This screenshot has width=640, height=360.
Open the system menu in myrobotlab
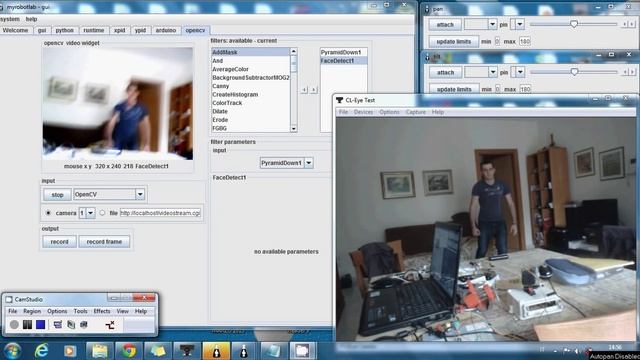(10, 19)
